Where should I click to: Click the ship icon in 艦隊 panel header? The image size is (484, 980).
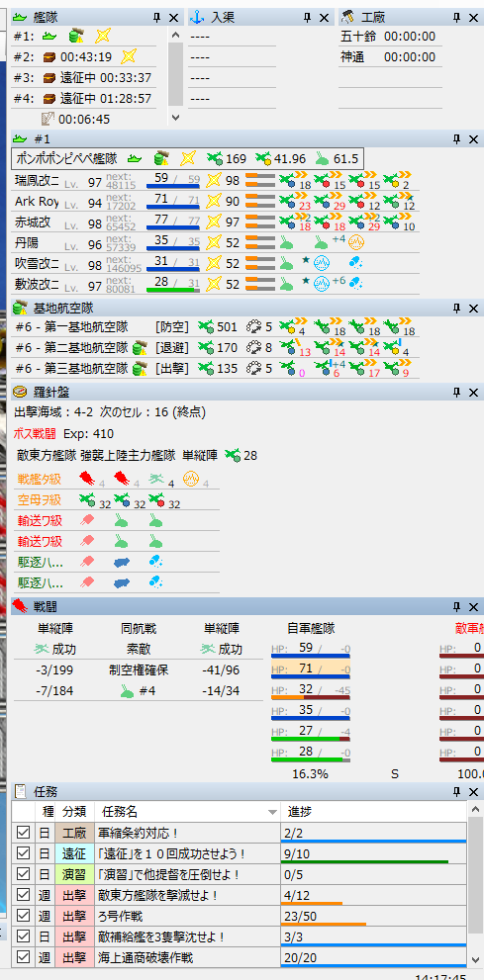pyautogui.click(x=20, y=18)
